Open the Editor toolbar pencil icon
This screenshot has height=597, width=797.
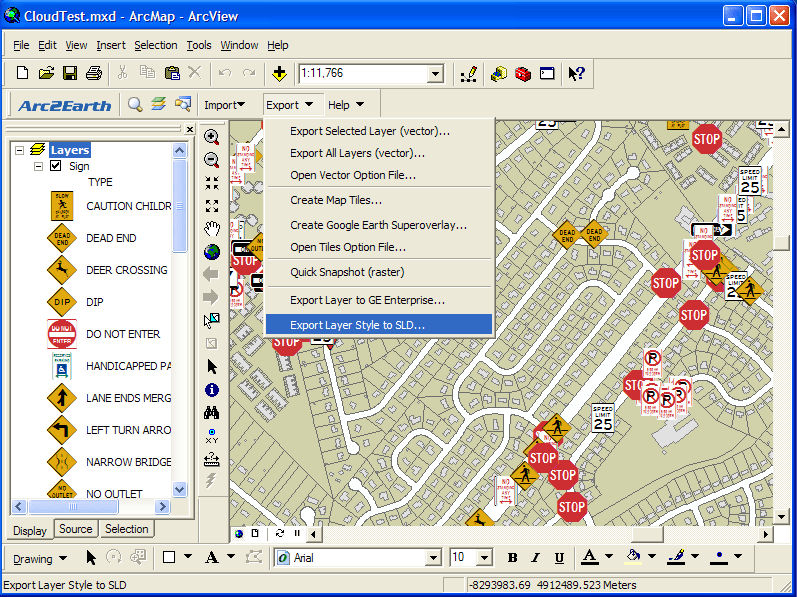[x=469, y=74]
